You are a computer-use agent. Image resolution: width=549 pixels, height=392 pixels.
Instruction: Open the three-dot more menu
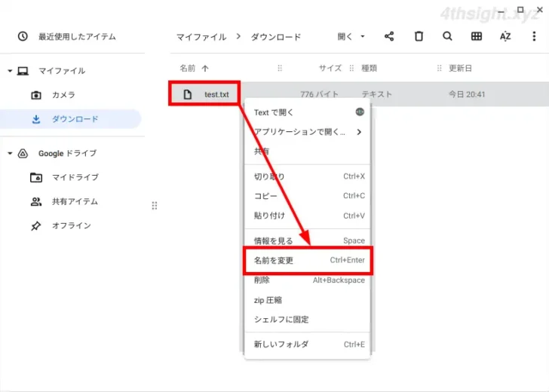tap(534, 36)
